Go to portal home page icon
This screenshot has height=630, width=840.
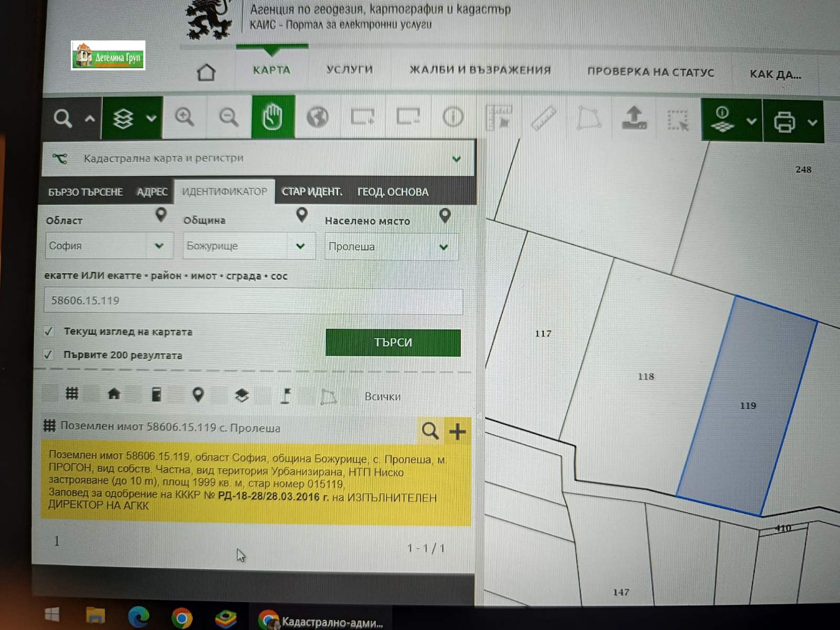coord(206,72)
